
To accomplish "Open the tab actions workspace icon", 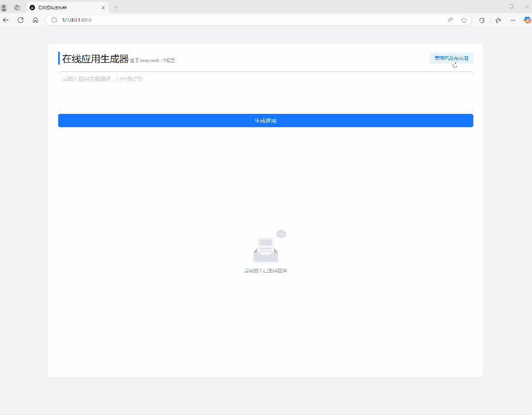I will [x=17, y=7].
